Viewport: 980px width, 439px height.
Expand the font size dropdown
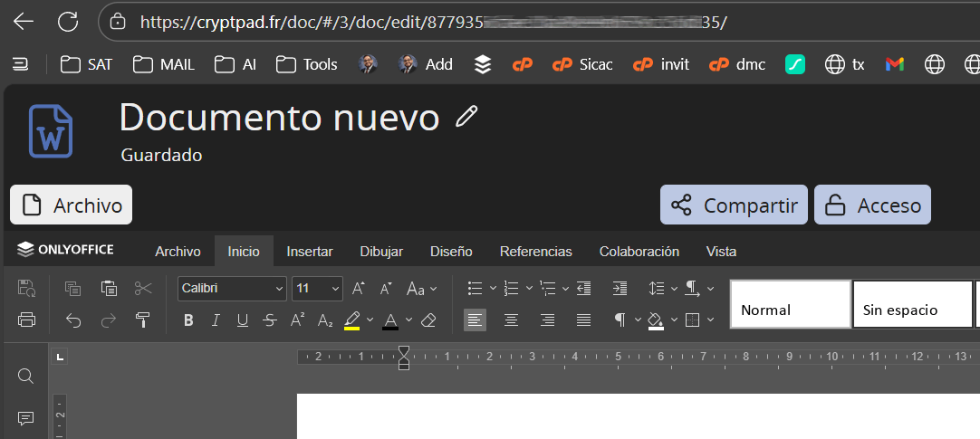(335, 289)
